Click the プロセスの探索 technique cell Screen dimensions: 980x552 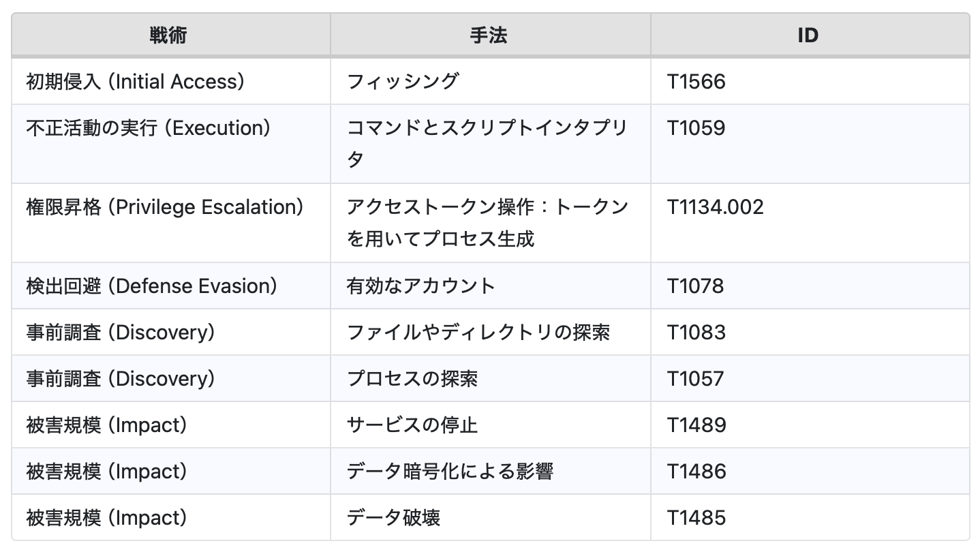[x=412, y=379]
